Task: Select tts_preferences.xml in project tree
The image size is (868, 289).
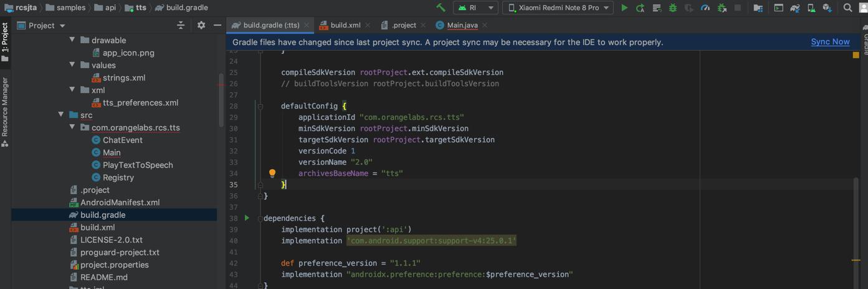Action: click(140, 102)
